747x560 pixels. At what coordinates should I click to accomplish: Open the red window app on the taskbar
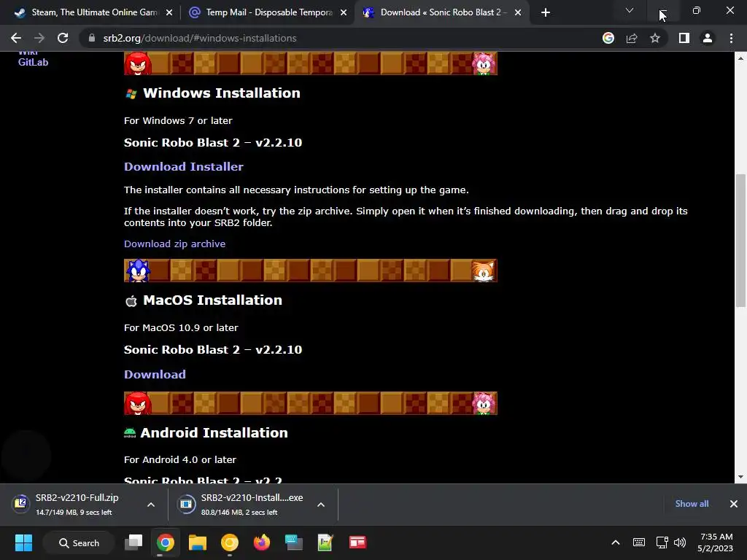[x=357, y=542]
